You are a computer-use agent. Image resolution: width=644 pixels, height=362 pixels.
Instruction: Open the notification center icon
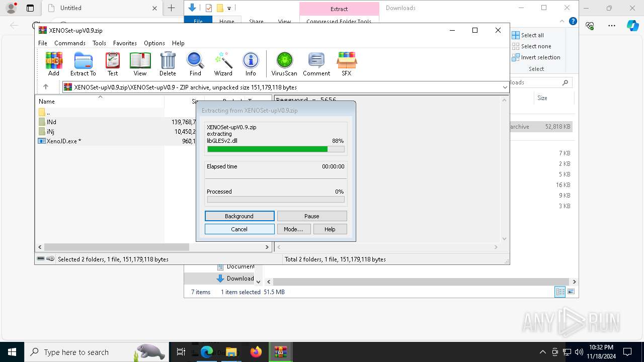627,352
